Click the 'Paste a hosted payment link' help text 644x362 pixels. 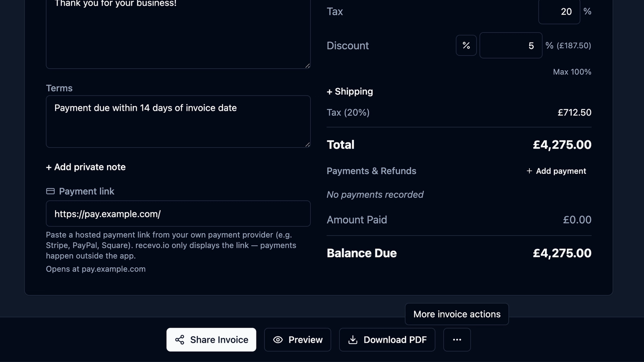(171, 245)
